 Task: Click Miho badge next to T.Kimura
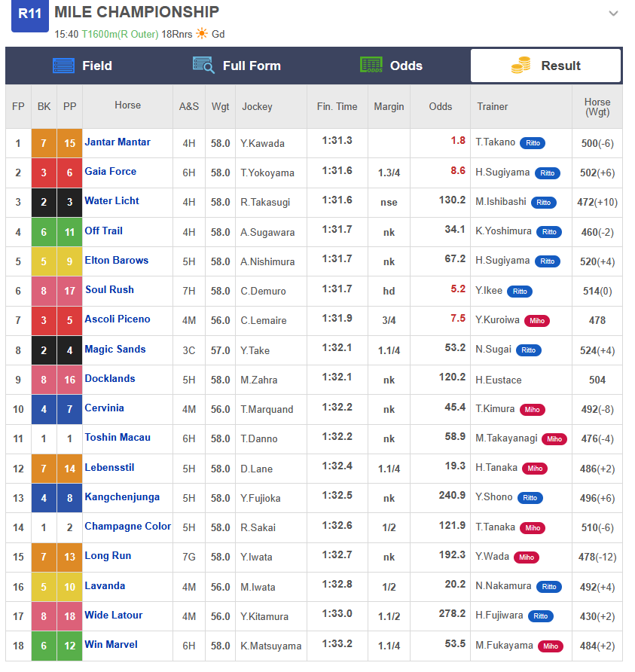[x=533, y=410]
